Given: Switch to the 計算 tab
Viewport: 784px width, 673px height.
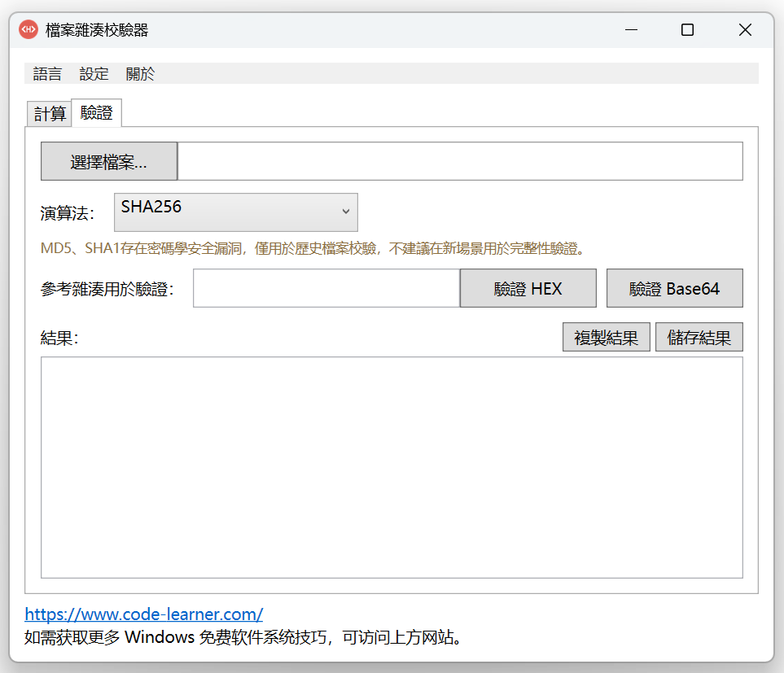Looking at the screenshot, I should tap(50, 114).
